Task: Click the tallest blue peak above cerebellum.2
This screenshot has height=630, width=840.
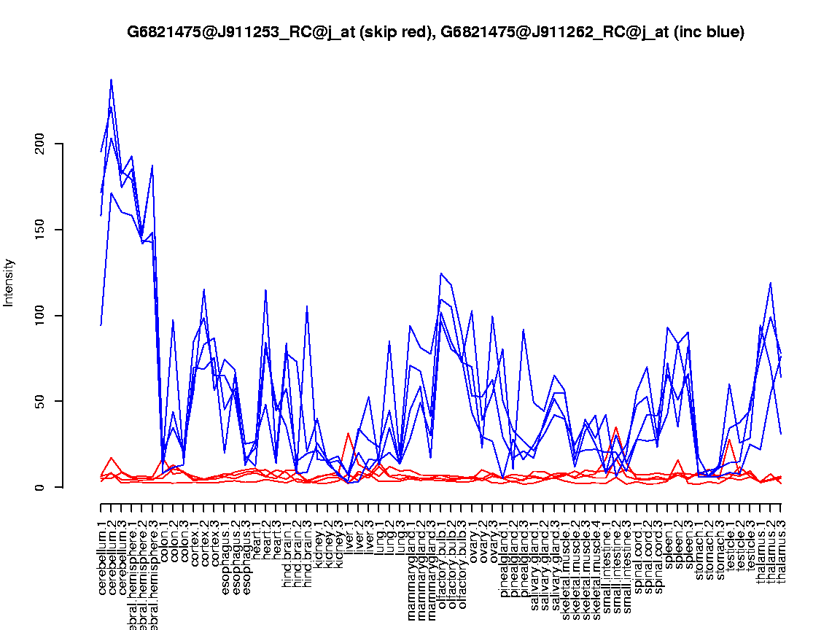Action: pyautogui.click(x=111, y=79)
